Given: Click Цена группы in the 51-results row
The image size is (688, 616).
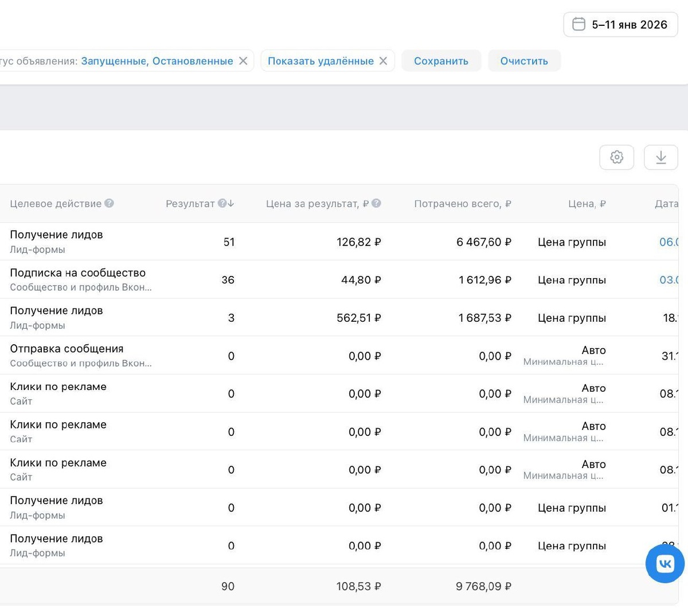Looking at the screenshot, I should coord(572,242).
